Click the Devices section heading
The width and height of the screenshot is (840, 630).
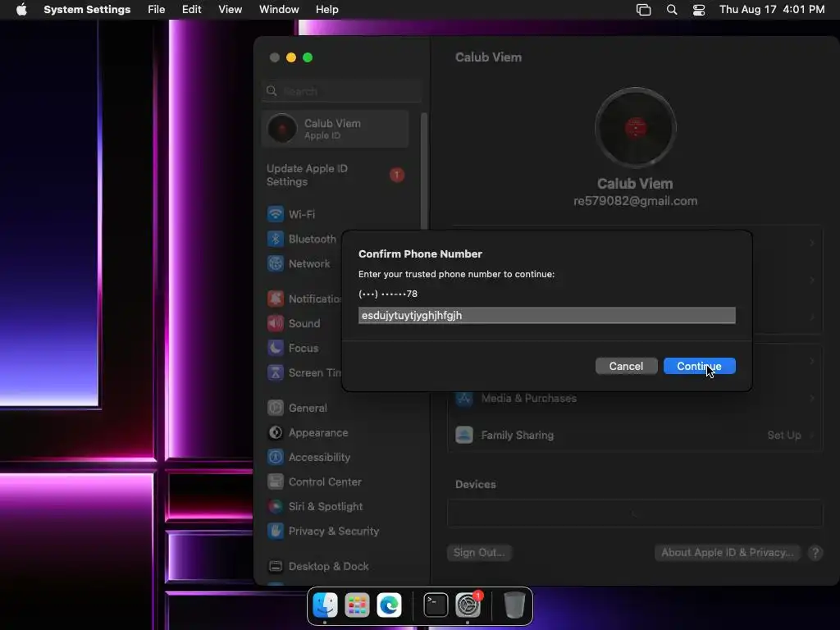pos(475,484)
